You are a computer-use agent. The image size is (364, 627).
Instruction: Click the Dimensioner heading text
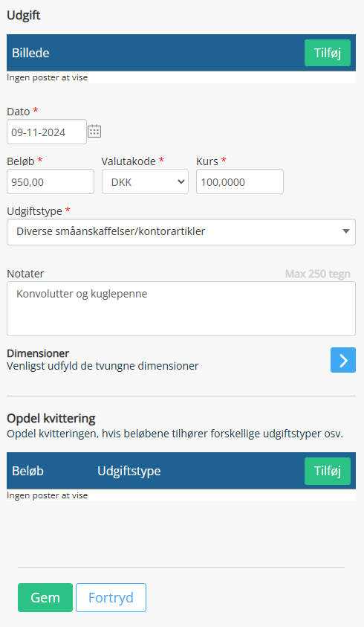click(x=38, y=353)
